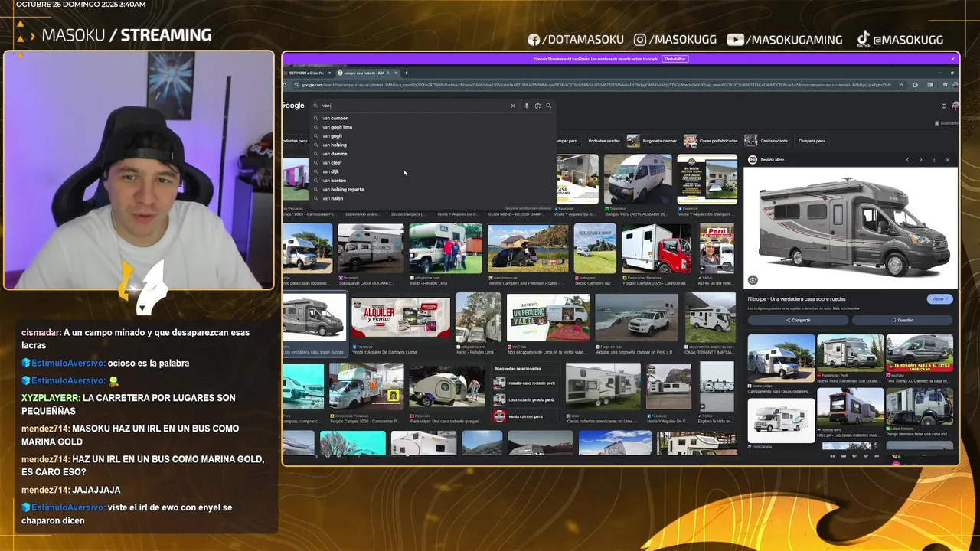Select suggestion 'van basten'

click(334, 181)
